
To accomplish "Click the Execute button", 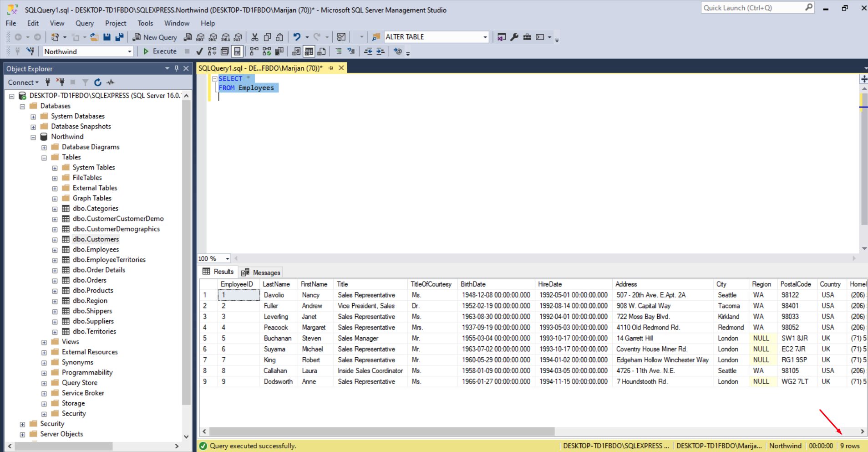I will tap(160, 51).
